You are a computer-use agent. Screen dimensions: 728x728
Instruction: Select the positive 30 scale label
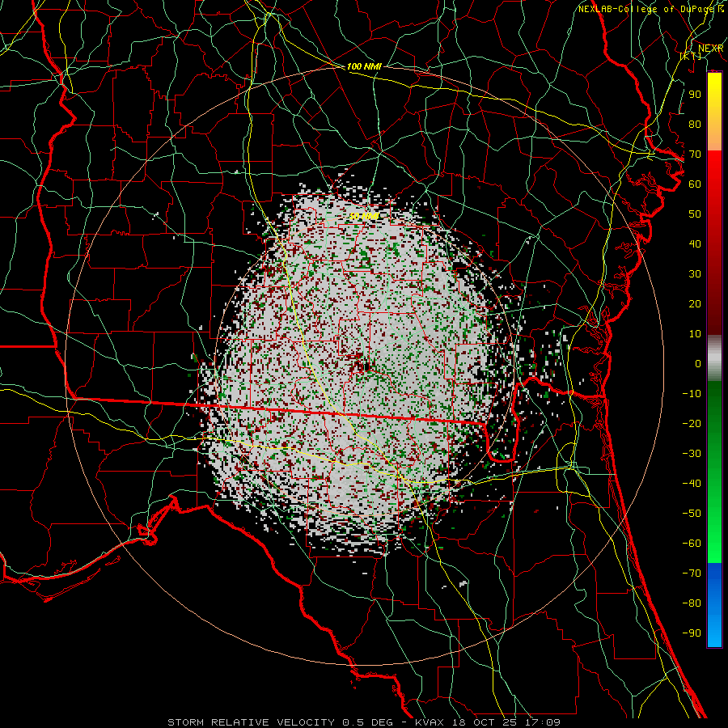(x=695, y=274)
